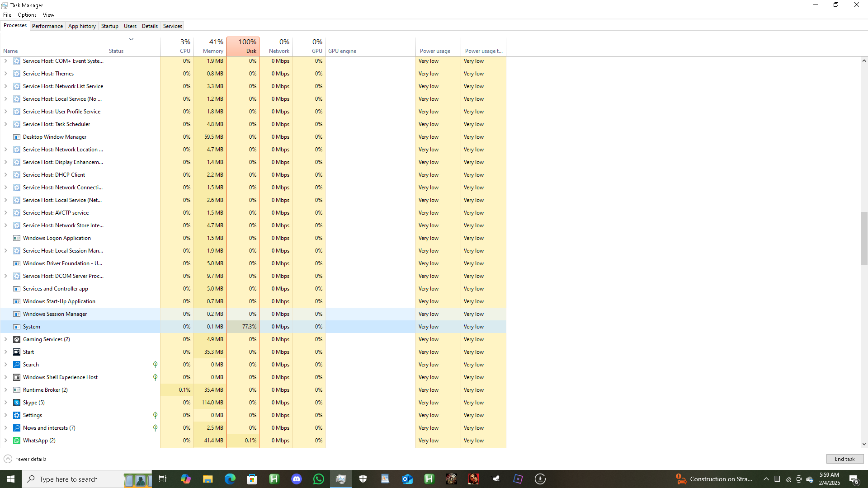Click the Gaming Services process icon
This screenshot has width=868, height=488.
click(17, 339)
